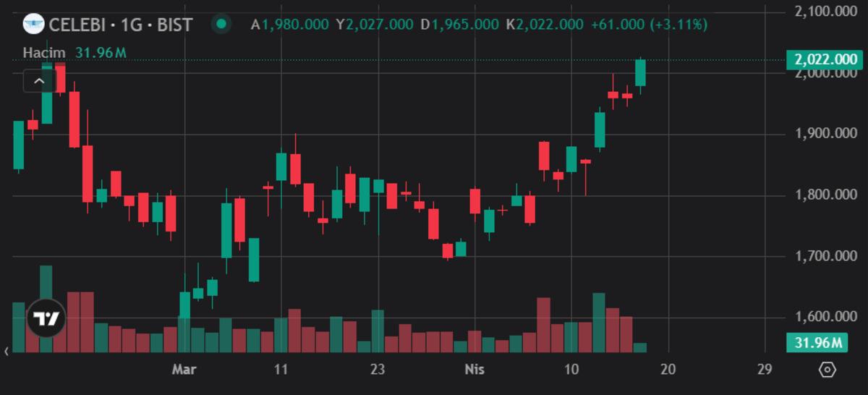The width and height of the screenshot is (868, 395).
Task: Click the Hacim 31.96M value in legend
Action: [101, 53]
